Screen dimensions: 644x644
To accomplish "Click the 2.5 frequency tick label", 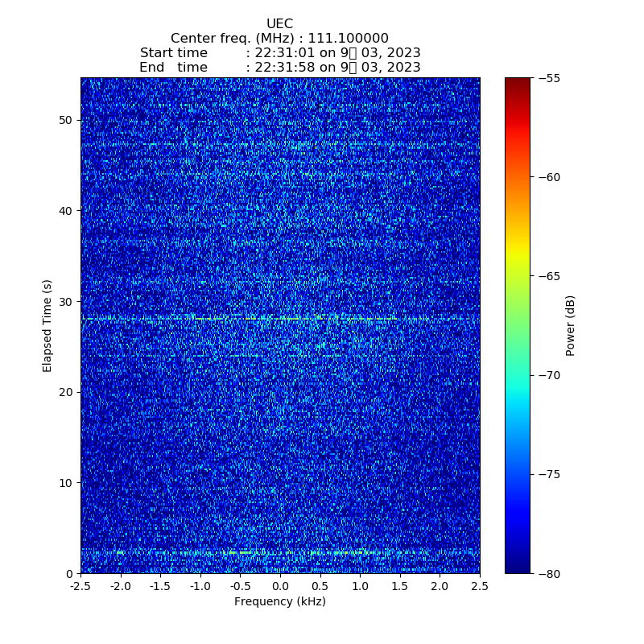I will (x=480, y=587).
